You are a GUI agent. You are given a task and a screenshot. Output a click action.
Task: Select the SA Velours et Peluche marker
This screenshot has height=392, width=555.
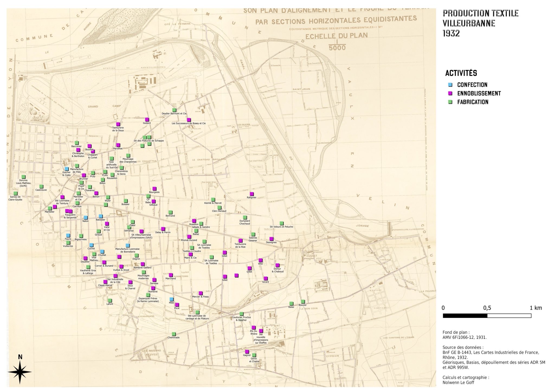pyautogui.click(x=281, y=223)
